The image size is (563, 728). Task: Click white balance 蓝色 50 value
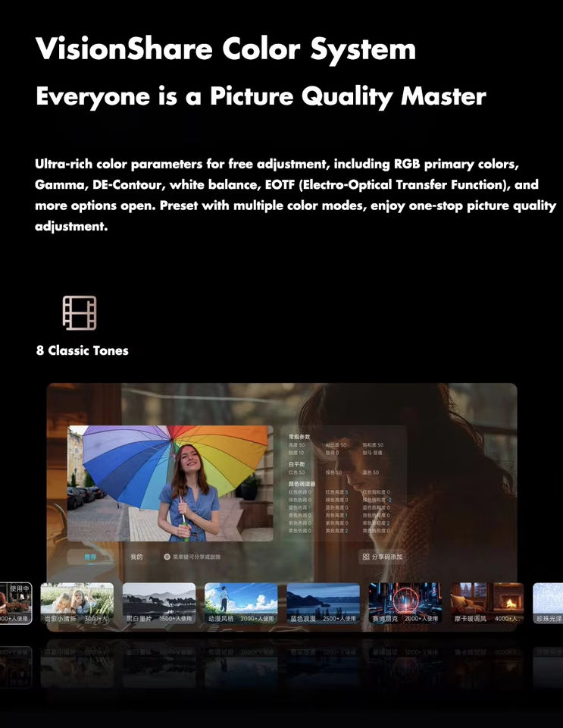[x=371, y=472]
